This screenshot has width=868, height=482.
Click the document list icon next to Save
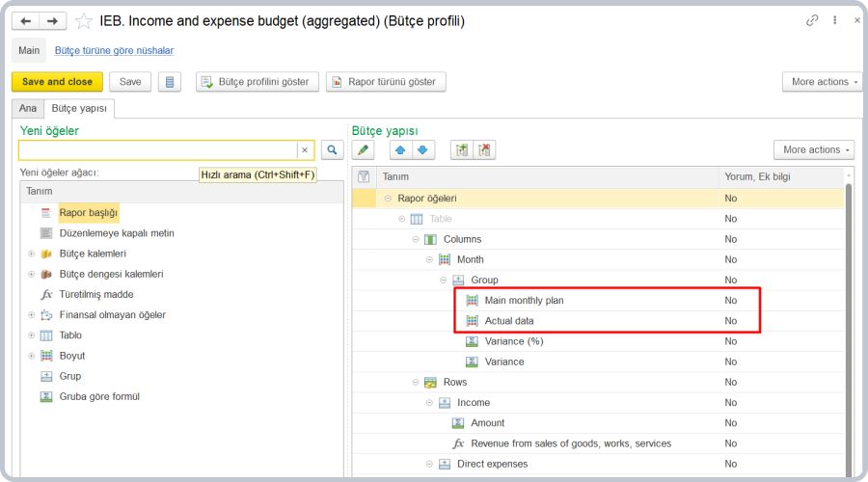tap(169, 82)
